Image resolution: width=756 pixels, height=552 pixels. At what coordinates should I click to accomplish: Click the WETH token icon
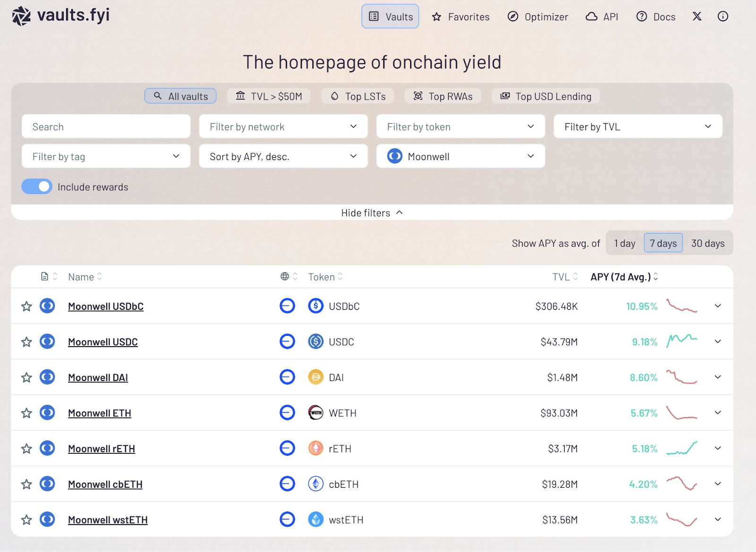click(x=316, y=413)
